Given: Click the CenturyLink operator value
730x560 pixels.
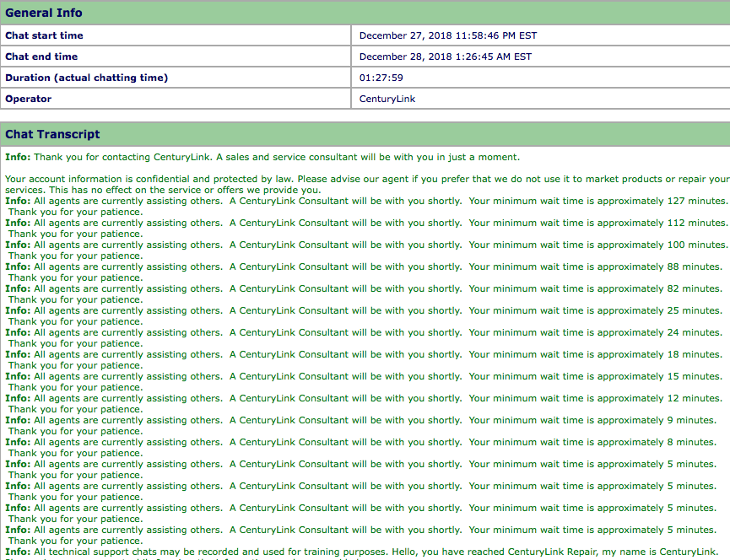Looking at the screenshot, I should 387,99.
